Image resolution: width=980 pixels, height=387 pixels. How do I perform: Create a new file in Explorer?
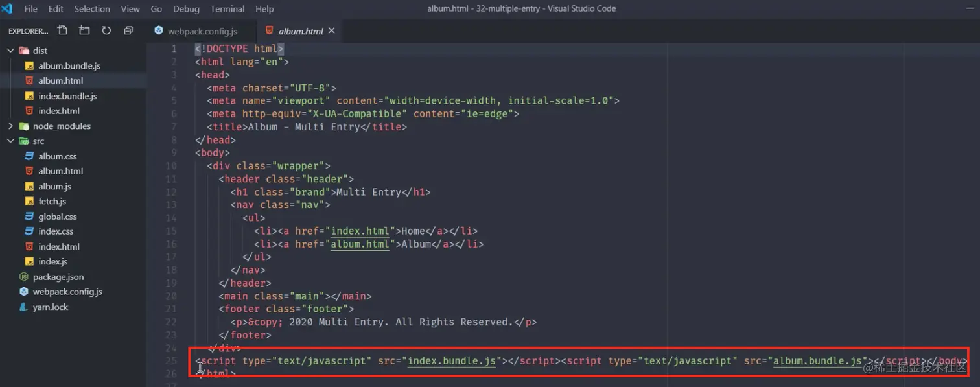[x=62, y=30]
